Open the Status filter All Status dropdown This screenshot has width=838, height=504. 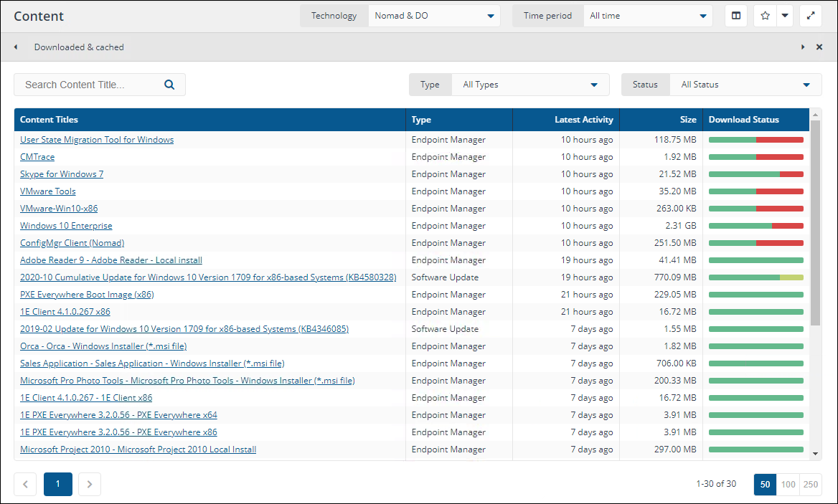pyautogui.click(x=745, y=85)
